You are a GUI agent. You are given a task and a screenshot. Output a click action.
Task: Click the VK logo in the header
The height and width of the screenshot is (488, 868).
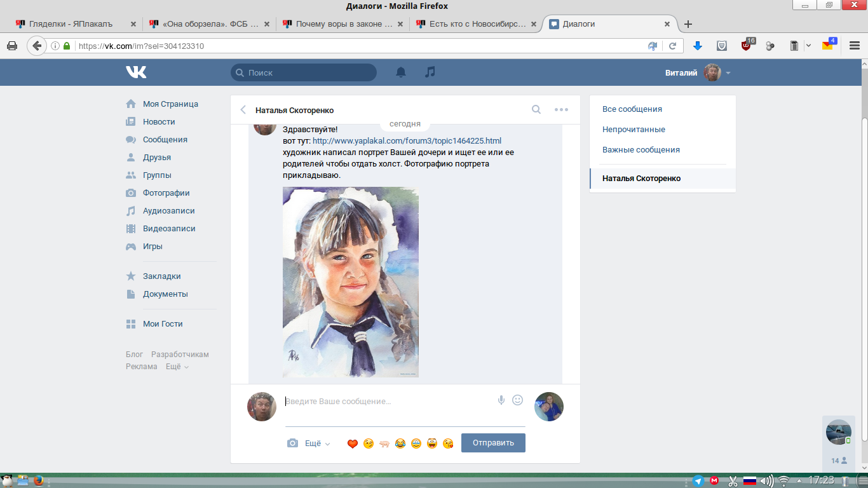pyautogui.click(x=136, y=72)
